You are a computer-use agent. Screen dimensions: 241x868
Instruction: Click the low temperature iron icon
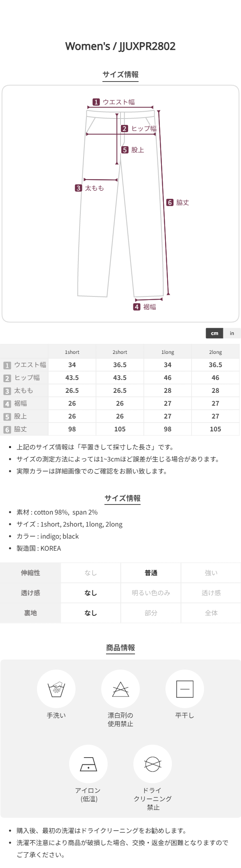(x=88, y=764)
